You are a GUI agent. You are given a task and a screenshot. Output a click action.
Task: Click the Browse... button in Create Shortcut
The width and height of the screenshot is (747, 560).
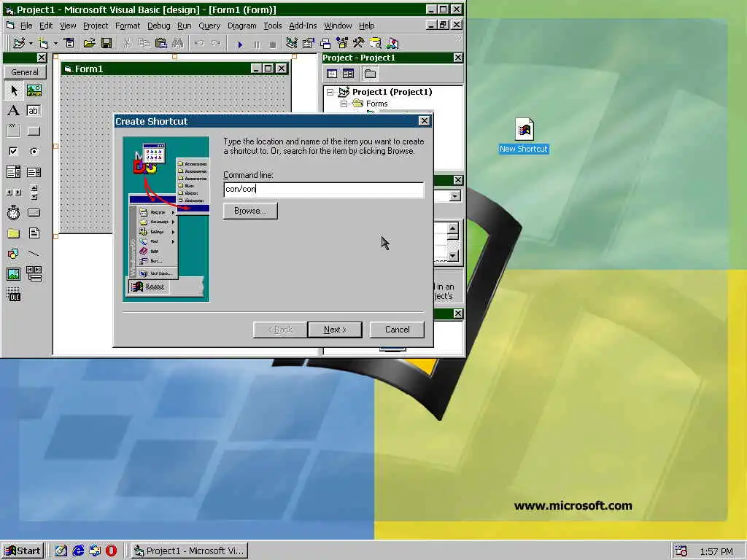tap(250, 211)
